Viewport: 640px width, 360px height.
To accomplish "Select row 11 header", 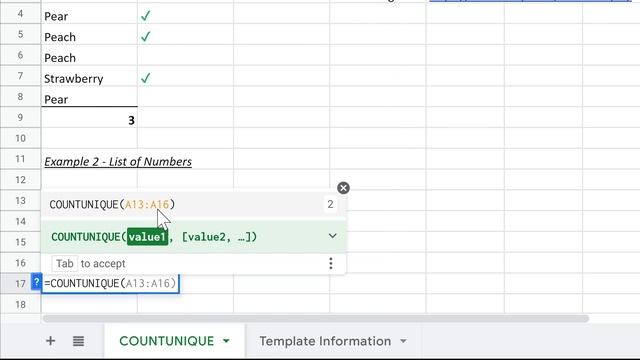I will pos(20,159).
